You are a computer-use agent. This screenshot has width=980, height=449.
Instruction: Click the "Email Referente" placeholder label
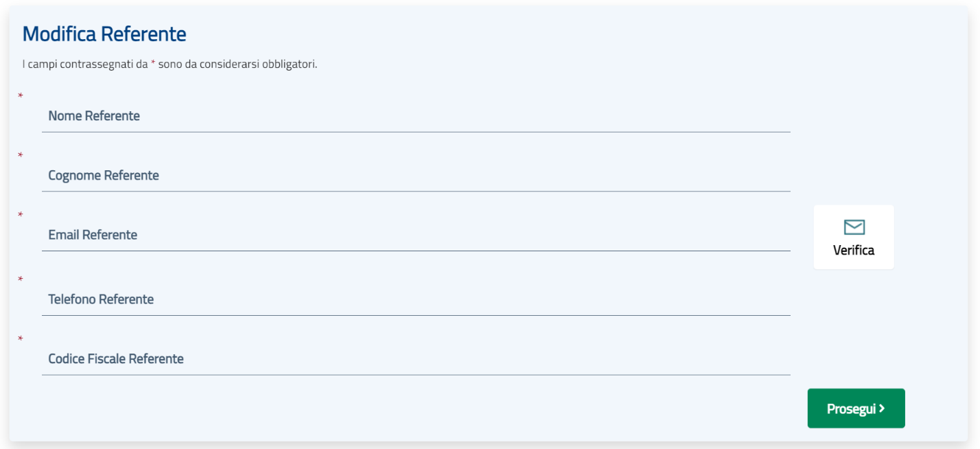point(93,235)
